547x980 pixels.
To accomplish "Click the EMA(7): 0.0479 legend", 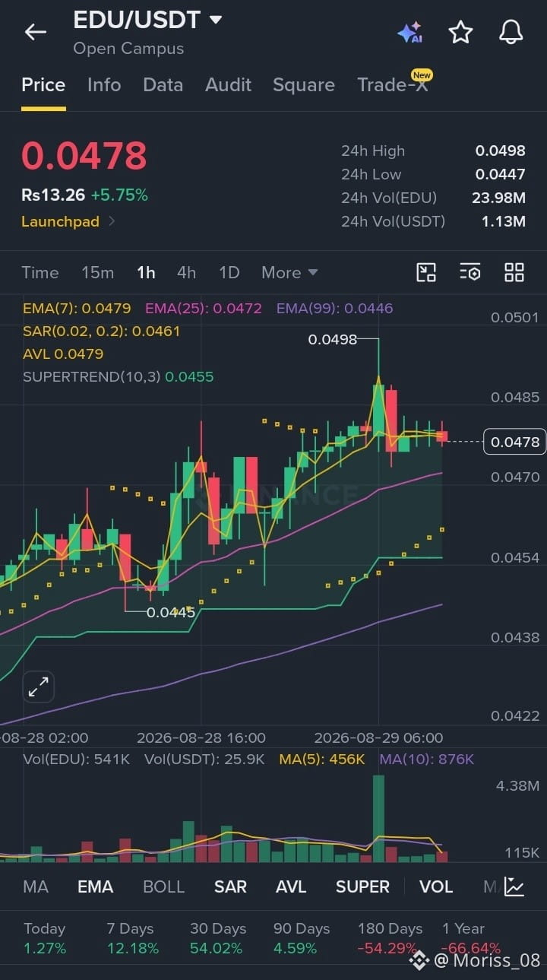I will point(77,309).
